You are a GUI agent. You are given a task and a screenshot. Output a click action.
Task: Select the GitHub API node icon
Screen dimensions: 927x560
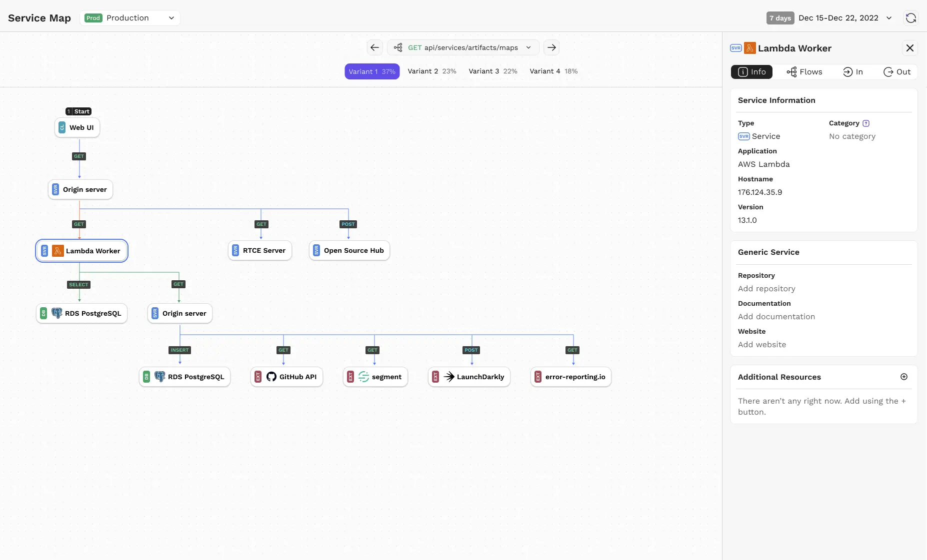[x=271, y=377]
